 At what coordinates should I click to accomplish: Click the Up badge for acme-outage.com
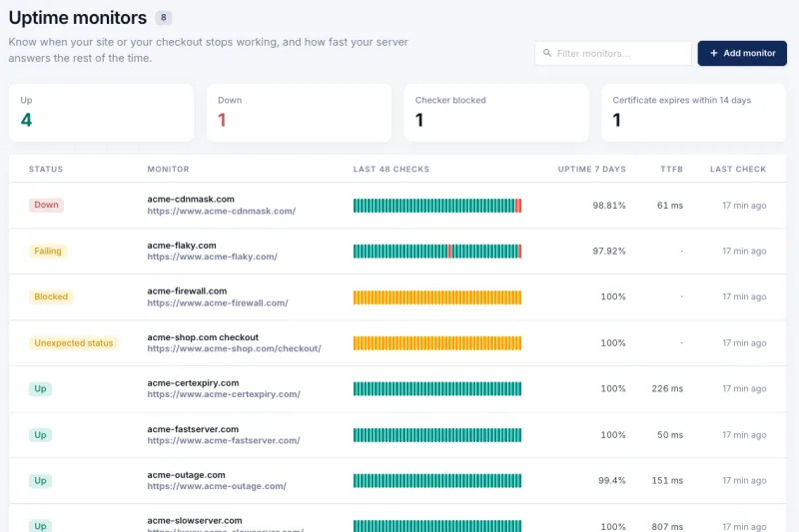coord(40,480)
